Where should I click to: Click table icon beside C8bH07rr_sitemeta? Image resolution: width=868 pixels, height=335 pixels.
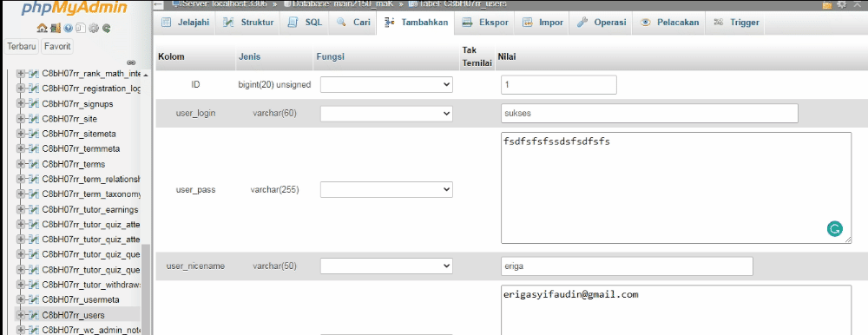point(33,134)
